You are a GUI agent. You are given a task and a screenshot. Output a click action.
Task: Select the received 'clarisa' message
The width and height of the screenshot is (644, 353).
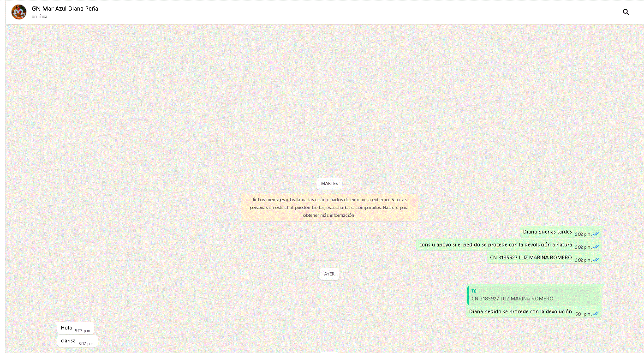(68, 341)
